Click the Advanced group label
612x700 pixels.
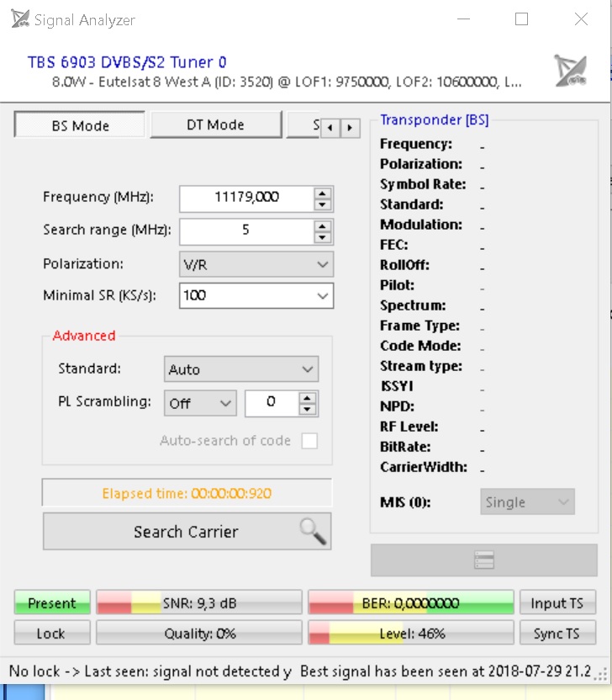tap(84, 335)
